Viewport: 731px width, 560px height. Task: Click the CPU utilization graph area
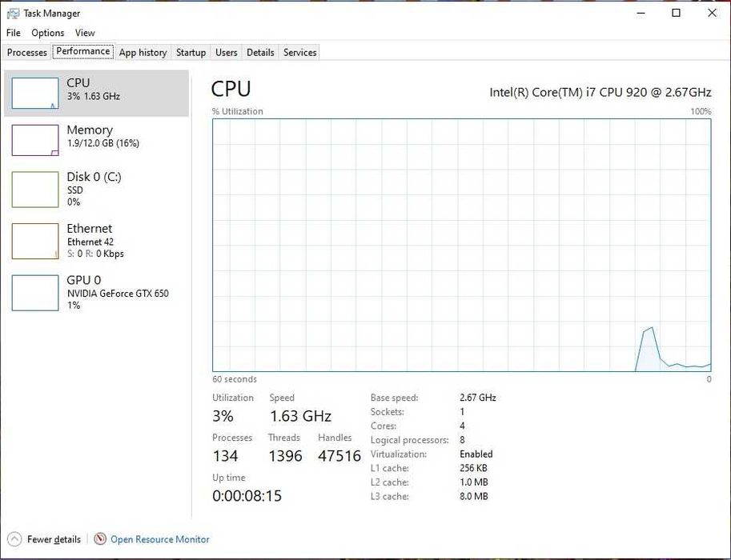click(461, 245)
